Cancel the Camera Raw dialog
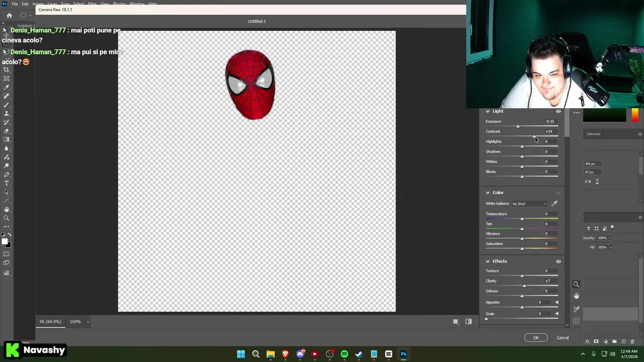Image resolution: width=644 pixels, height=362 pixels. (562, 337)
